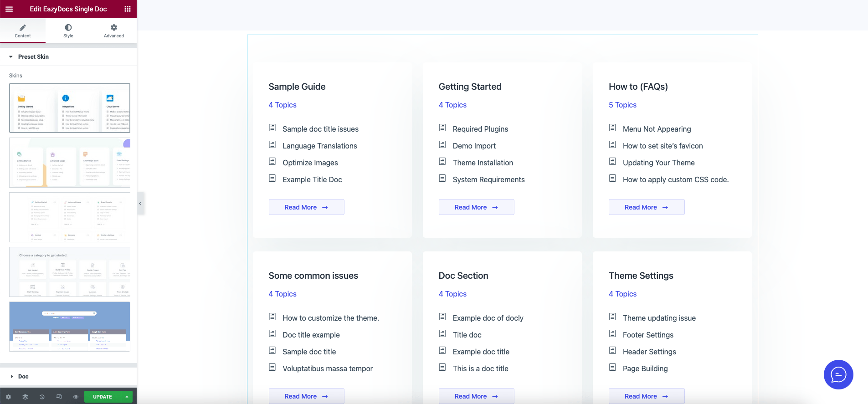Click Read More under Sample Guide
The image size is (868, 404).
(306, 207)
